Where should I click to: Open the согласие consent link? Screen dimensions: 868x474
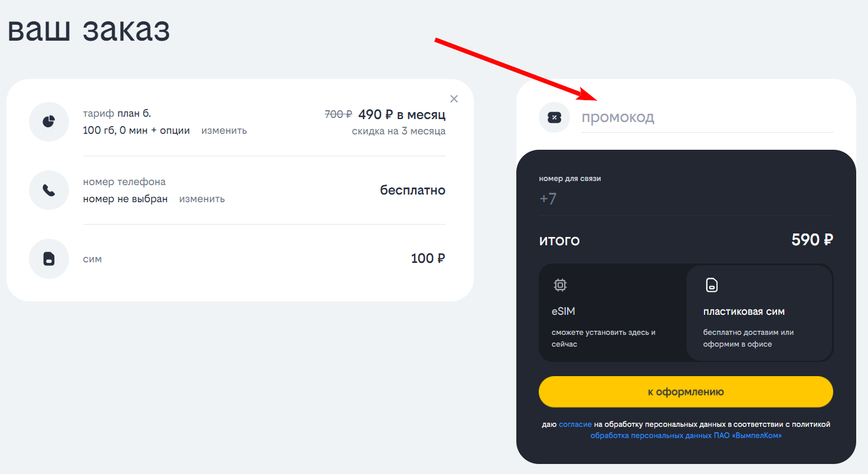pyautogui.click(x=575, y=424)
